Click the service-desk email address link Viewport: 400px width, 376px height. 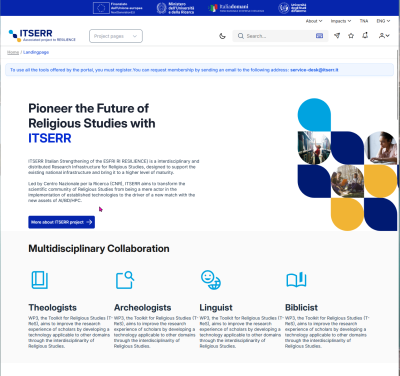coord(314,70)
